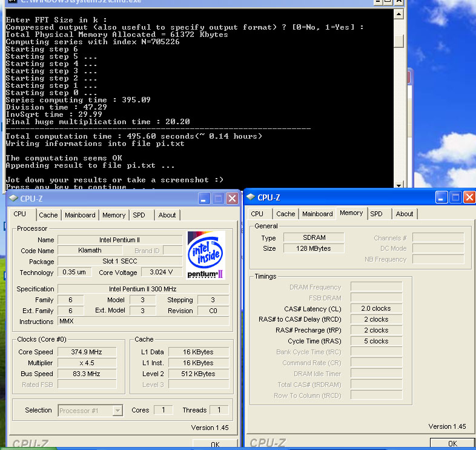This screenshot has height=450, width=476.
Task: Open About tab in right CPU-Z window
Action: (405, 214)
